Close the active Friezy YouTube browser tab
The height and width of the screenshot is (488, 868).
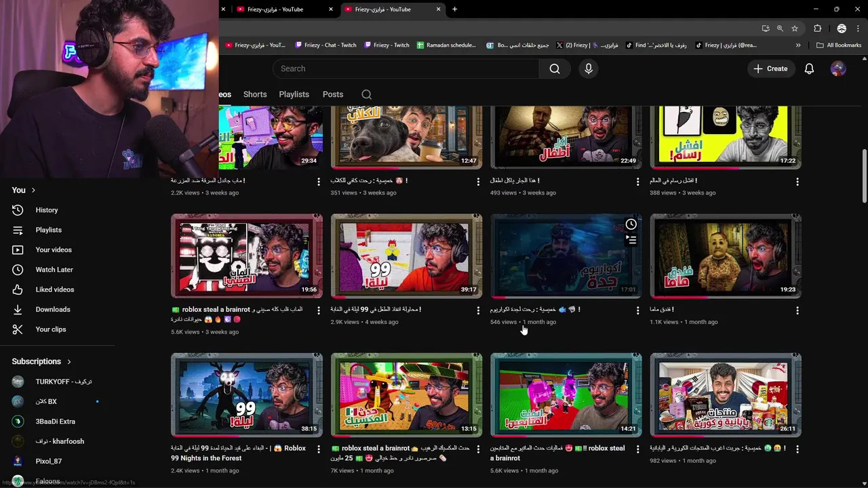[438, 9]
